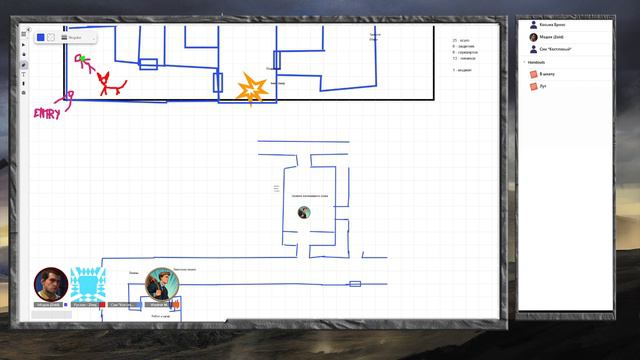
Task: Click the first player's name label
Action: (48, 304)
